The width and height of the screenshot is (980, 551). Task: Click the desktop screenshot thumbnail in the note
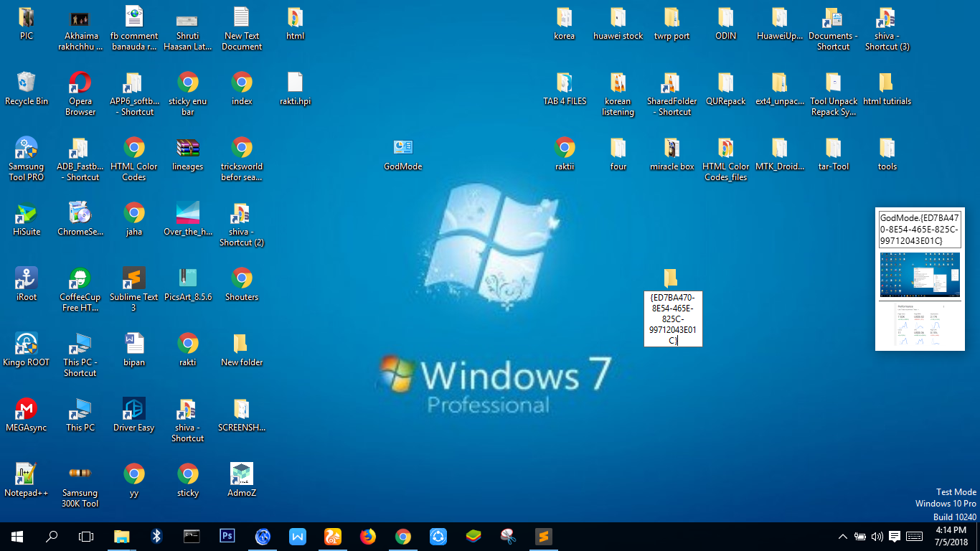(920, 275)
